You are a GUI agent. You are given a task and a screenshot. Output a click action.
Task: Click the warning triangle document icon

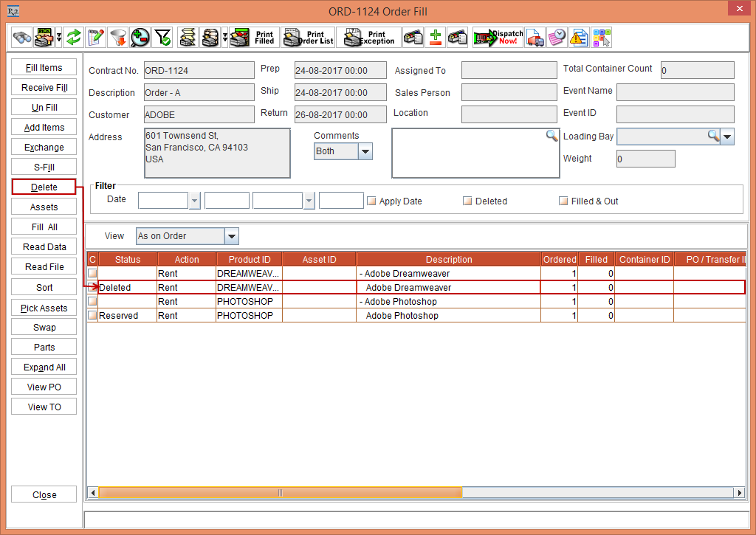[580, 38]
